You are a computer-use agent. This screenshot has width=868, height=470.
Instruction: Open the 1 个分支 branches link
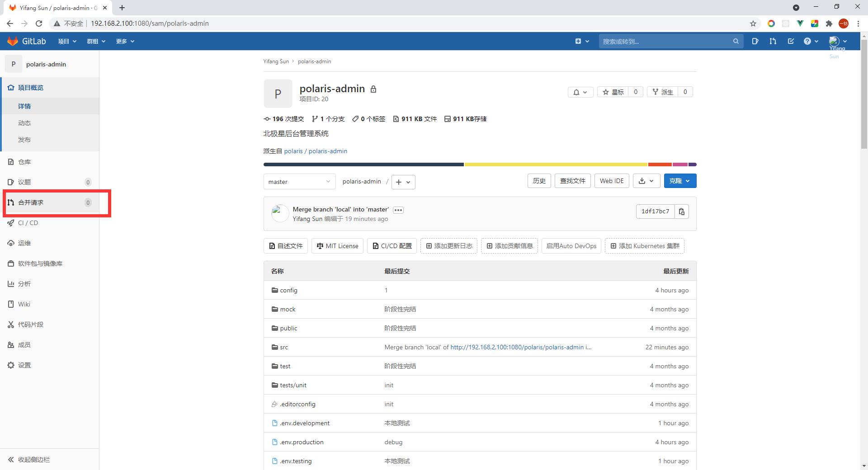coord(329,119)
